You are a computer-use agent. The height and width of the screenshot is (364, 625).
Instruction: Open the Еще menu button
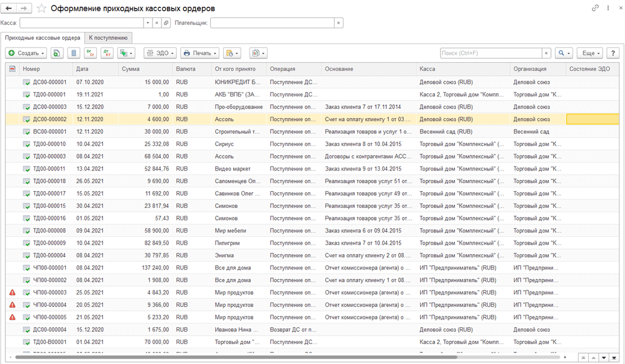[x=589, y=53]
